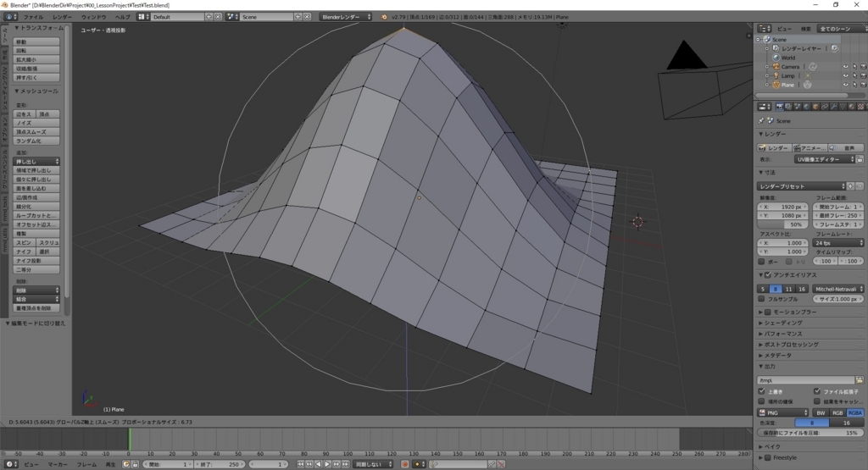The height and width of the screenshot is (470, 868).
Task: Open the 削除 dropdown in tool shelf
Action: coord(36,290)
